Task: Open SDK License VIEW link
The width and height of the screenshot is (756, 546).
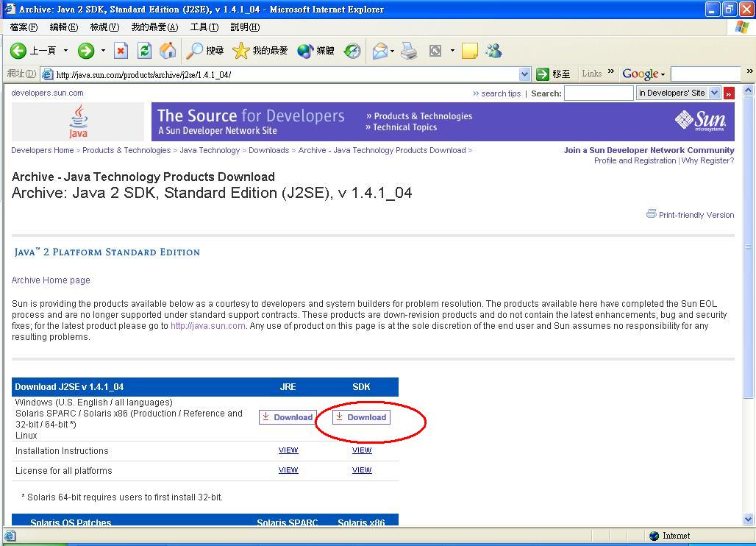Action: 362,469
